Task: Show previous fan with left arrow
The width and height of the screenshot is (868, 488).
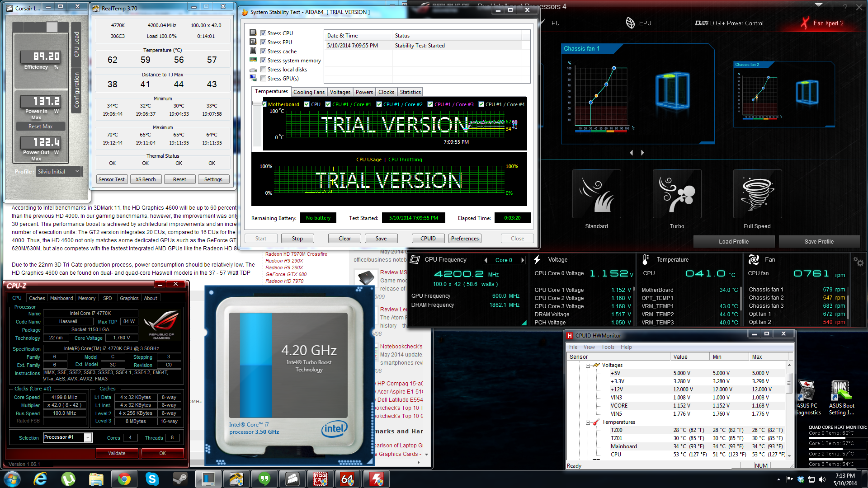Action: click(632, 153)
